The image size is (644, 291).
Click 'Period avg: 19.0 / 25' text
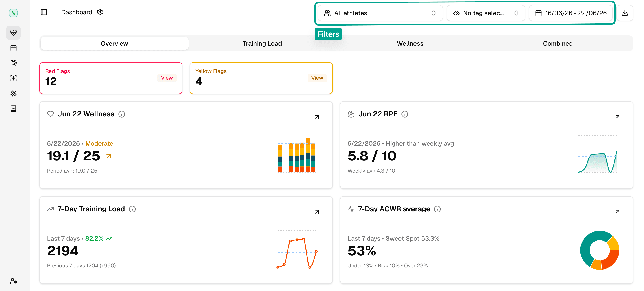click(x=72, y=171)
